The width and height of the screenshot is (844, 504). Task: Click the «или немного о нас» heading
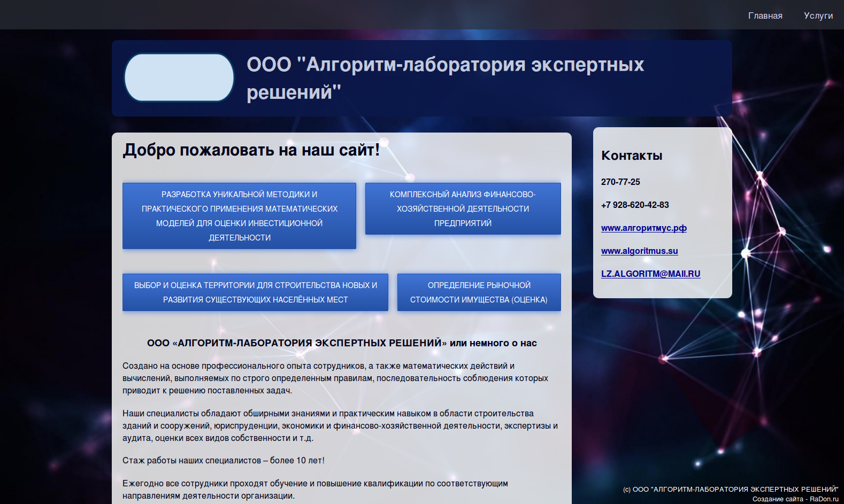click(342, 343)
